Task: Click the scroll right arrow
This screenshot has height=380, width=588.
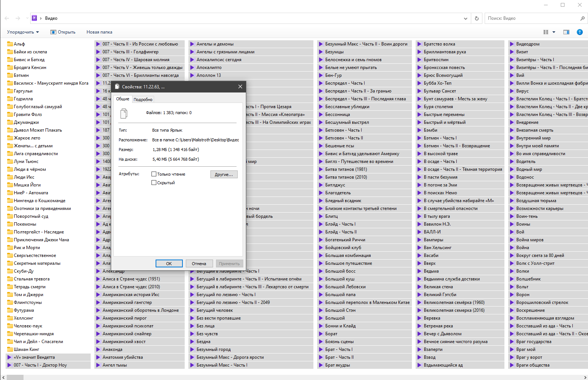Action: (585, 377)
